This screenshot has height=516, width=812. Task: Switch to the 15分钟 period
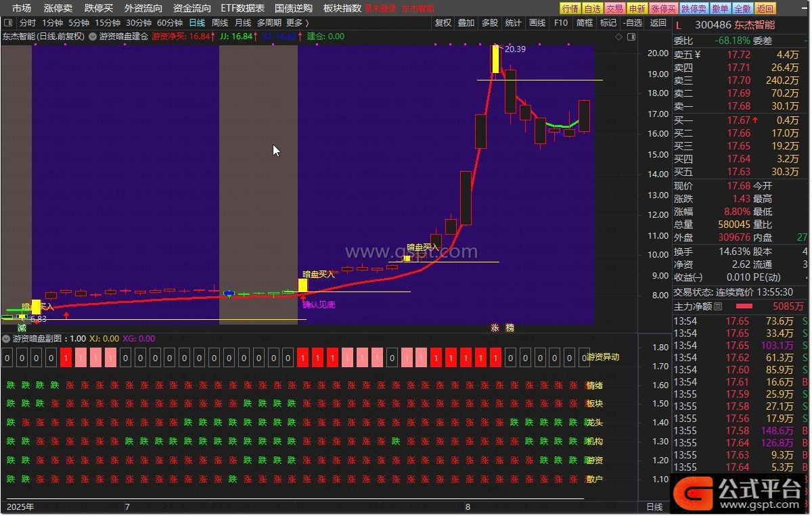(x=107, y=22)
